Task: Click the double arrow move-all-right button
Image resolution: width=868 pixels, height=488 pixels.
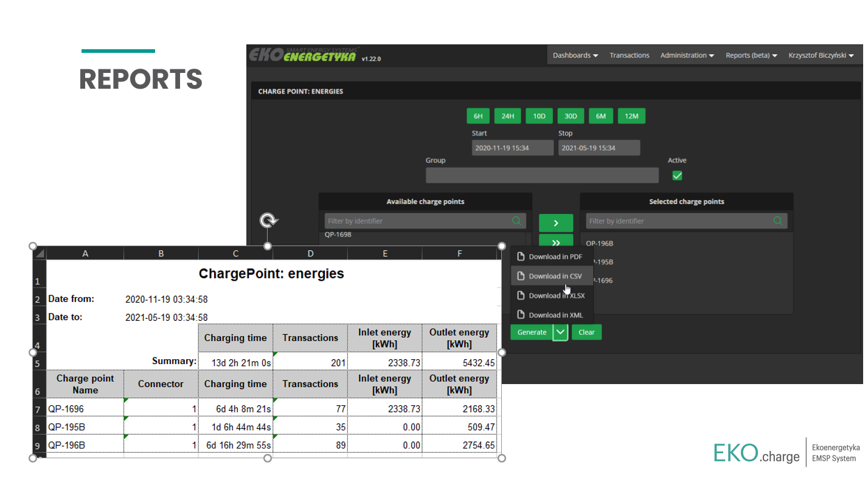Action: tap(555, 241)
